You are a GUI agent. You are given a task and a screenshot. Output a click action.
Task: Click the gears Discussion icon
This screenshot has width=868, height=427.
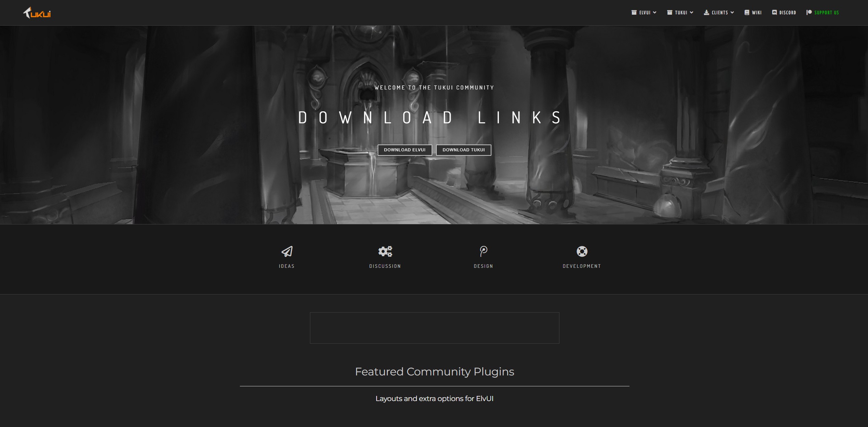pos(385,251)
